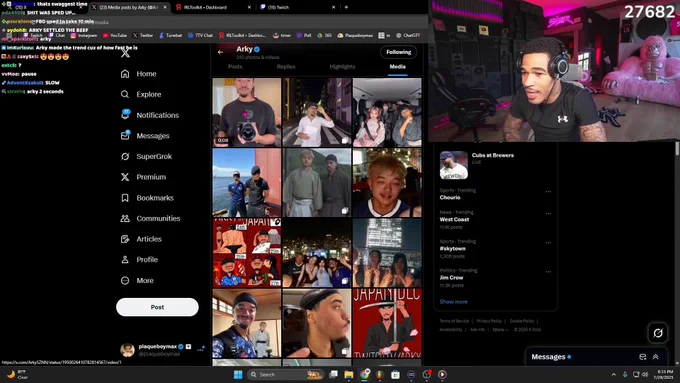Open options dots for Jim Crow trend

(x=548, y=272)
